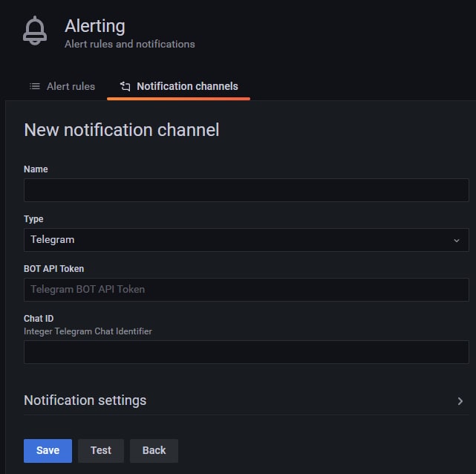Switch to the Alert rules tab
This screenshot has height=474, width=476.
(x=62, y=86)
